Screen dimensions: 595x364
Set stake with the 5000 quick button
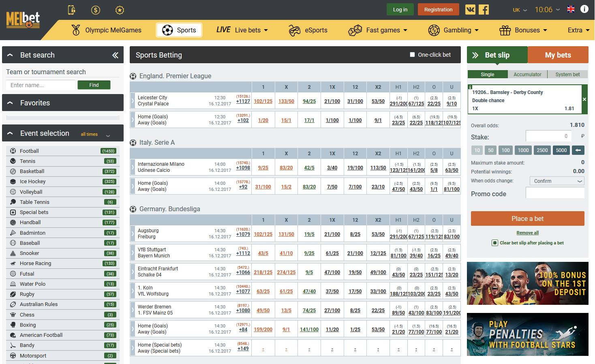[x=561, y=150]
